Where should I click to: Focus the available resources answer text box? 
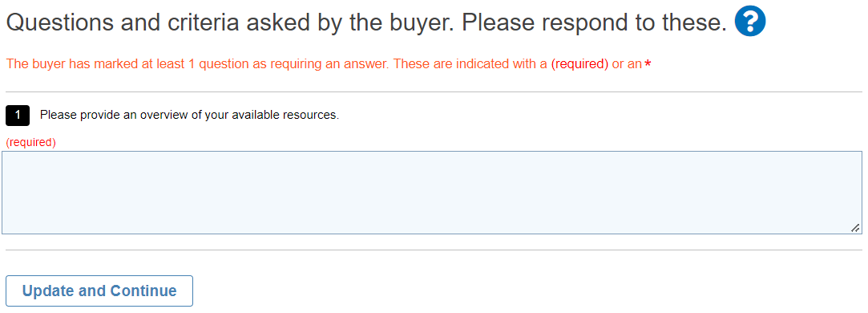point(432,193)
